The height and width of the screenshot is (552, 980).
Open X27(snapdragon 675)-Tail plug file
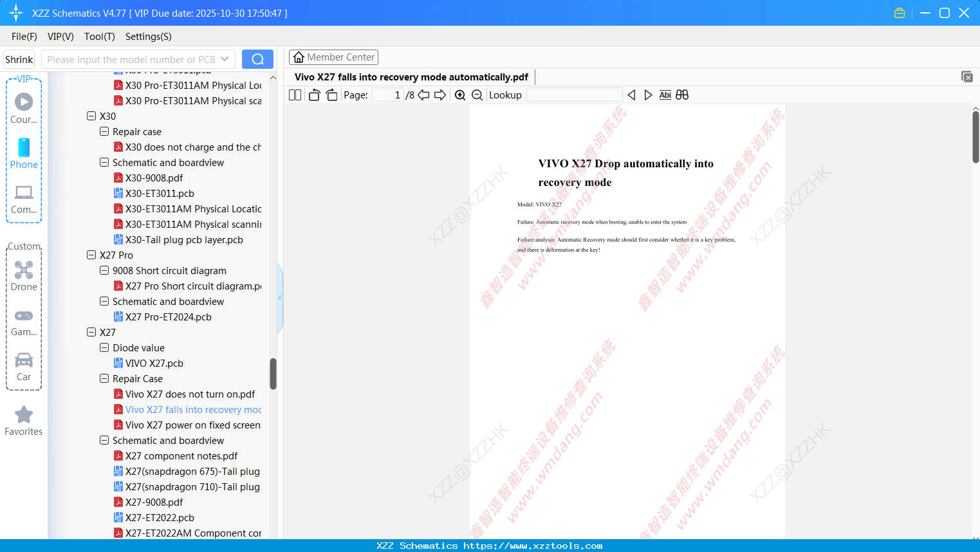coord(187,472)
